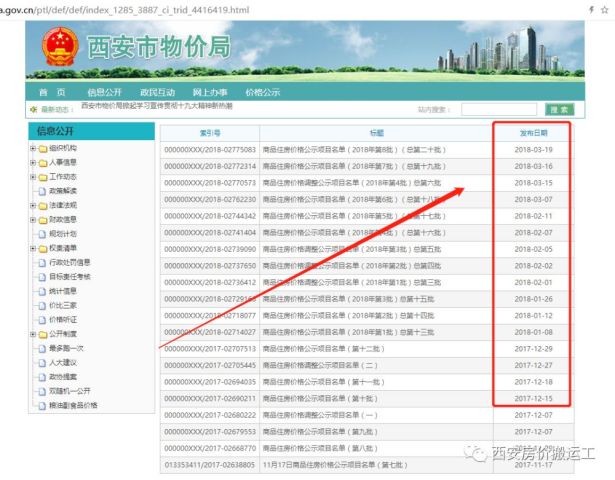615x480 pixels.
Task: Click the folder icon for 权责清单
Action: click(x=43, y=249)
